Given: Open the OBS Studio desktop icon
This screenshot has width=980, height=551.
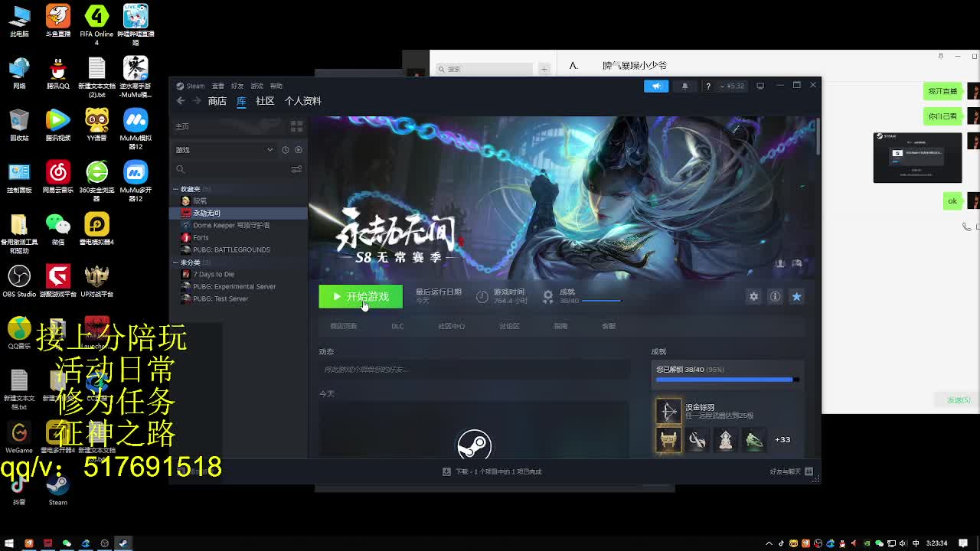Looking at the screenshot, I should tap(19, 280).
